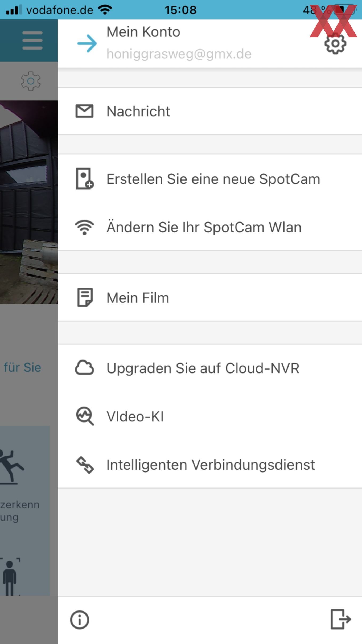Tap the cloud icon for Cloud-NVR
Screen dimensions: 362x644
84,368
